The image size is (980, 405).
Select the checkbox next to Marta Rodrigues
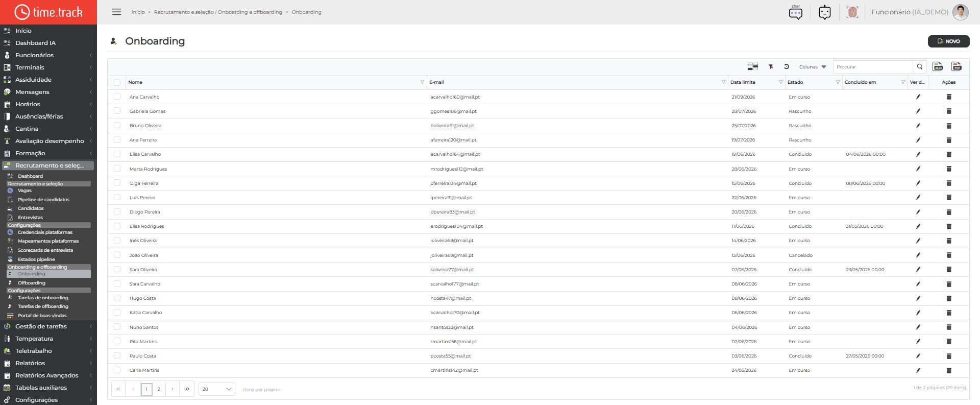pyautogui.click(x=117, y=169)
